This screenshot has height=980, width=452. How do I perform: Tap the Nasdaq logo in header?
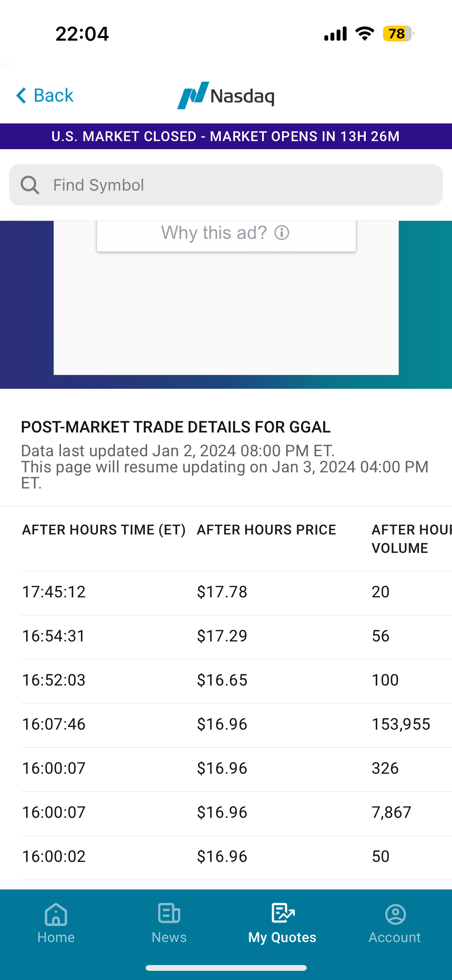point(226,95)
